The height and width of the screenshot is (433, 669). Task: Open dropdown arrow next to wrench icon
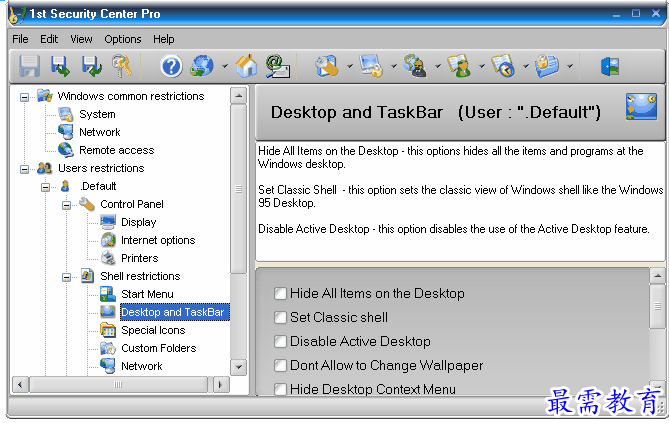350,66
